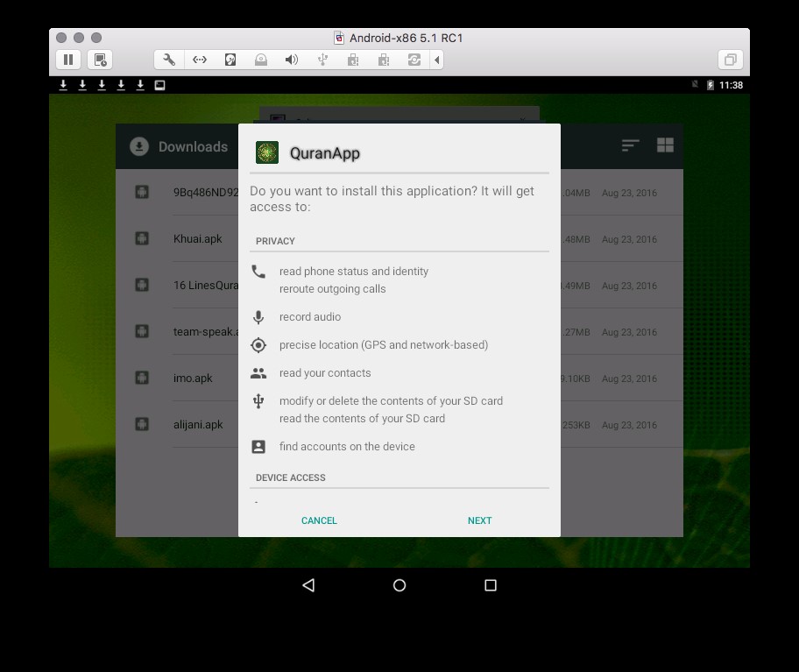This screenshot has height=672, width=799.
Task: Cancel the QuranApp installation
Action: (x=319, y=520)
